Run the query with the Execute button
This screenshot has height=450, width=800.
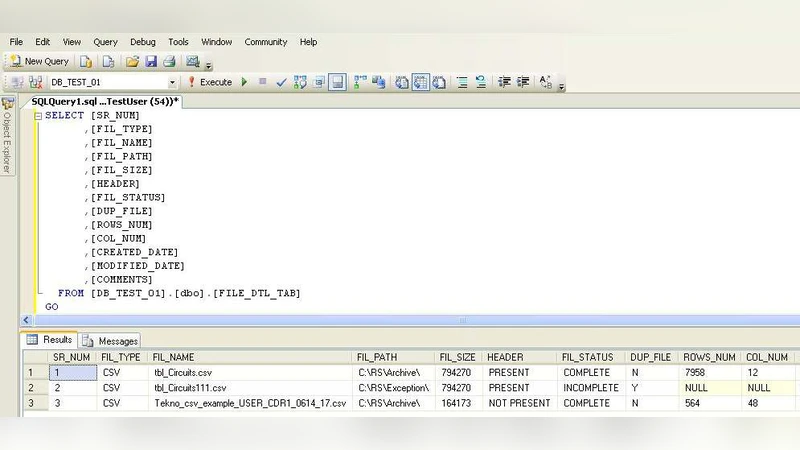coord(209,82)
